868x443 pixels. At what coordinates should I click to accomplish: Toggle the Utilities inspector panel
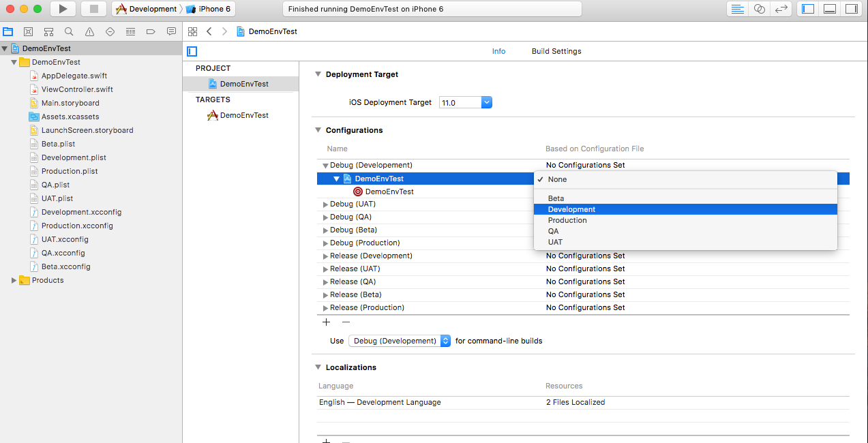click(851, 9)
